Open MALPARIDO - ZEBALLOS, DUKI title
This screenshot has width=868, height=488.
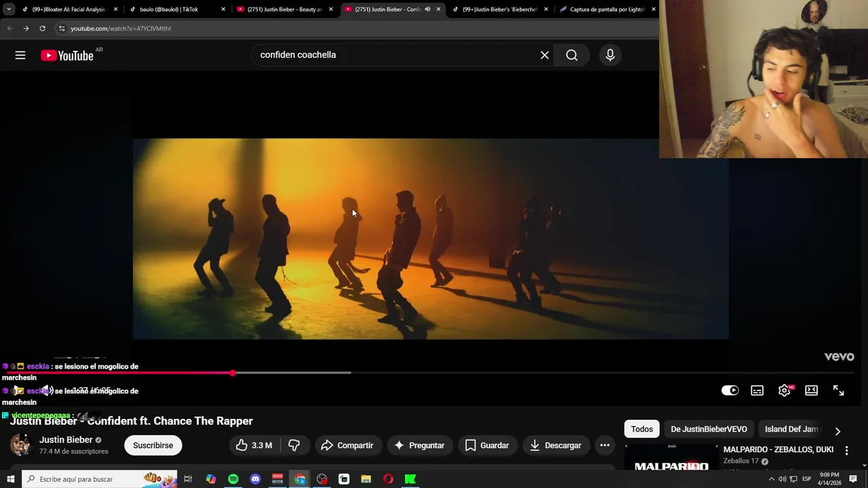[x=778, y=449]
